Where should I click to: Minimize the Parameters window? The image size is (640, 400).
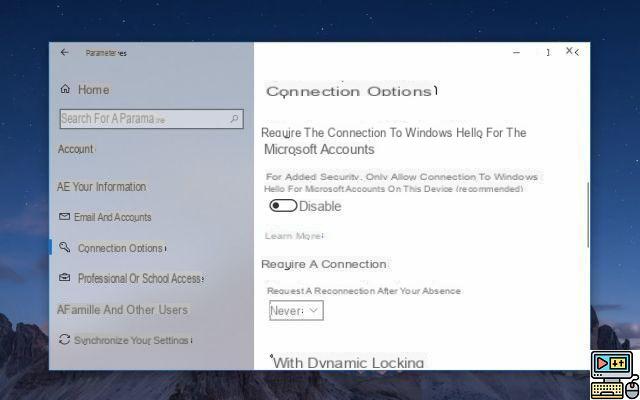(516, 52)
